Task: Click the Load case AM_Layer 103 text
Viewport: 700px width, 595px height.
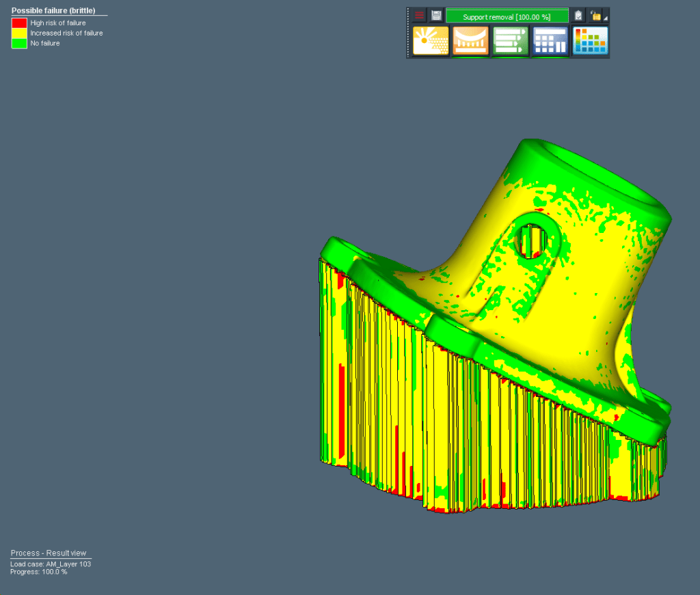Action: [51, 564]
